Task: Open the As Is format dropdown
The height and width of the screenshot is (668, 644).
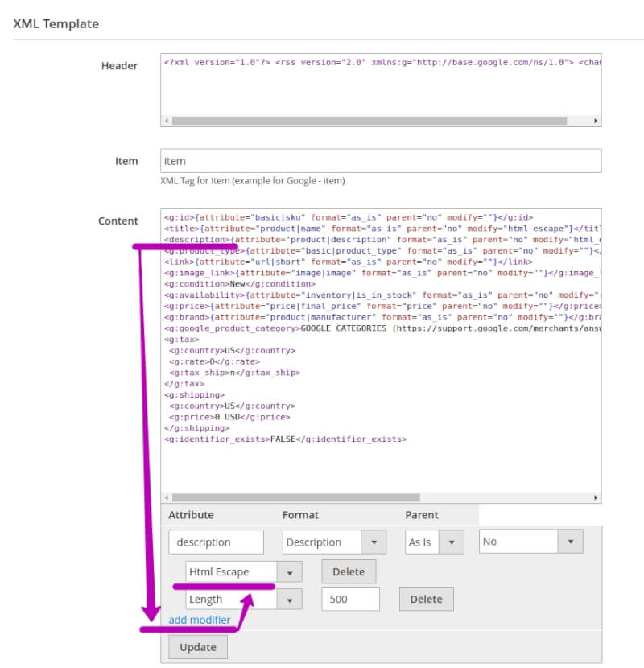Action: click(435, 542)
